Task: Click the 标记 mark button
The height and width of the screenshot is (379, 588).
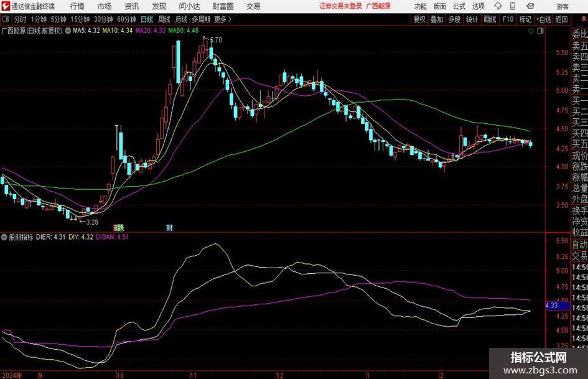Action: pyautogui.click(x=525, y=19)
